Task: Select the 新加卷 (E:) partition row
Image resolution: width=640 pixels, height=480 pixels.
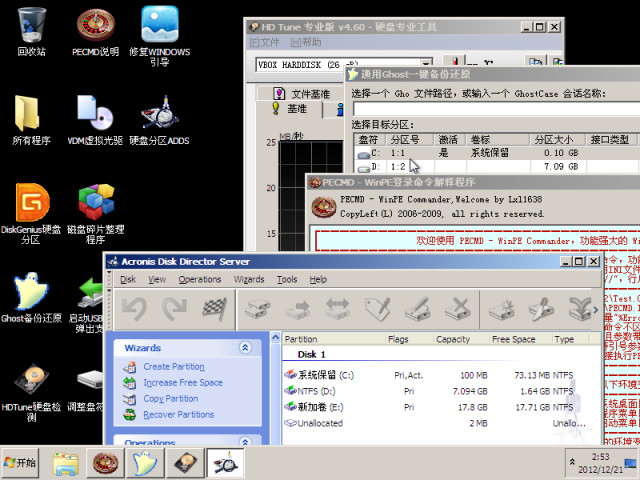Action: pyautogui.click(x=441, y=407)
